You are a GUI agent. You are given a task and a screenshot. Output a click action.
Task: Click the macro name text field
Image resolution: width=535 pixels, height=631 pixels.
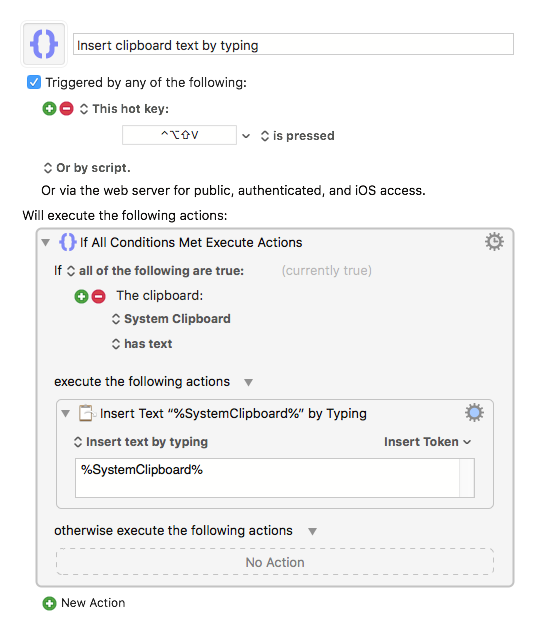coord(293,44)
